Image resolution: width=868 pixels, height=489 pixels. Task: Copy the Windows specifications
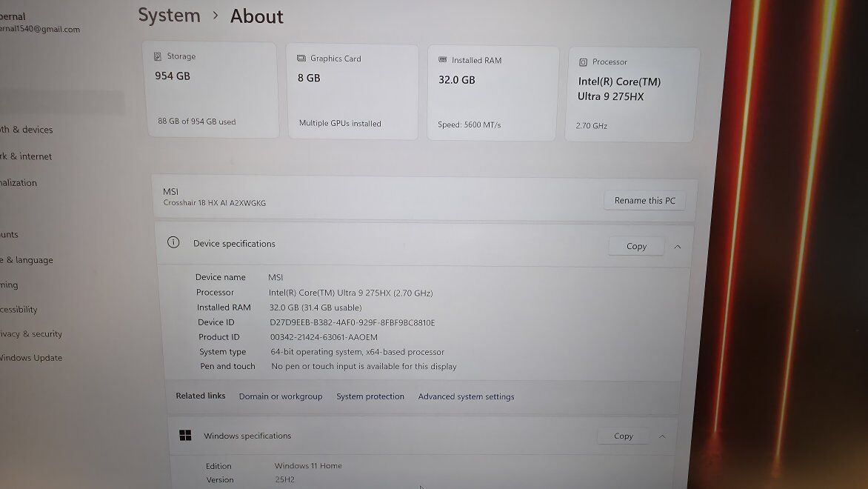(x=624, y=436)
